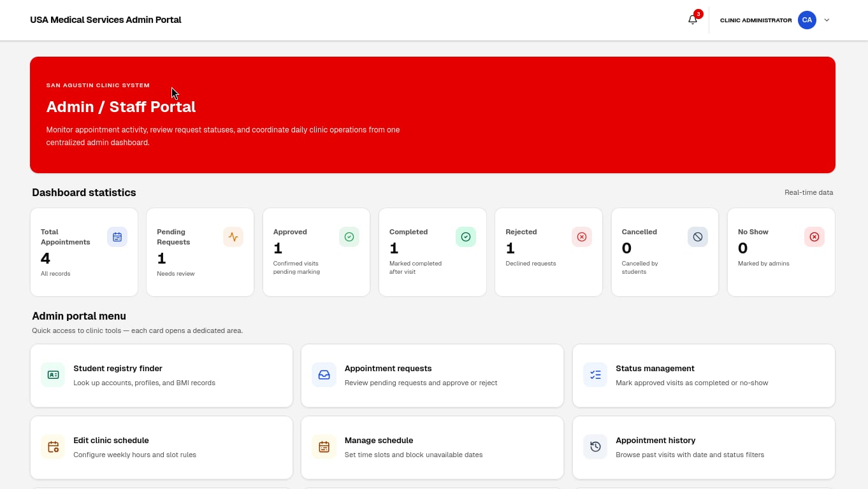Select the Total Appointments label
The image size is (868, 489).
66,237
